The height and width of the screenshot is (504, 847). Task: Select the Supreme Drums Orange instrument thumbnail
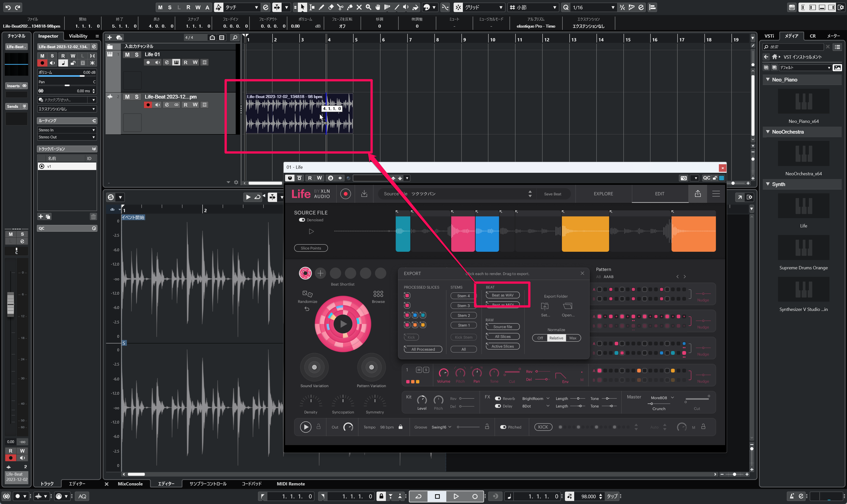click(x=803, y=247)
